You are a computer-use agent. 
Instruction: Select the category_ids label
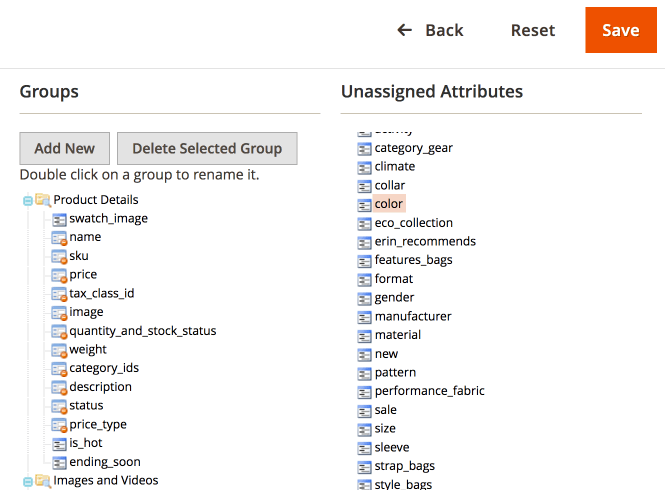point(104,368)
